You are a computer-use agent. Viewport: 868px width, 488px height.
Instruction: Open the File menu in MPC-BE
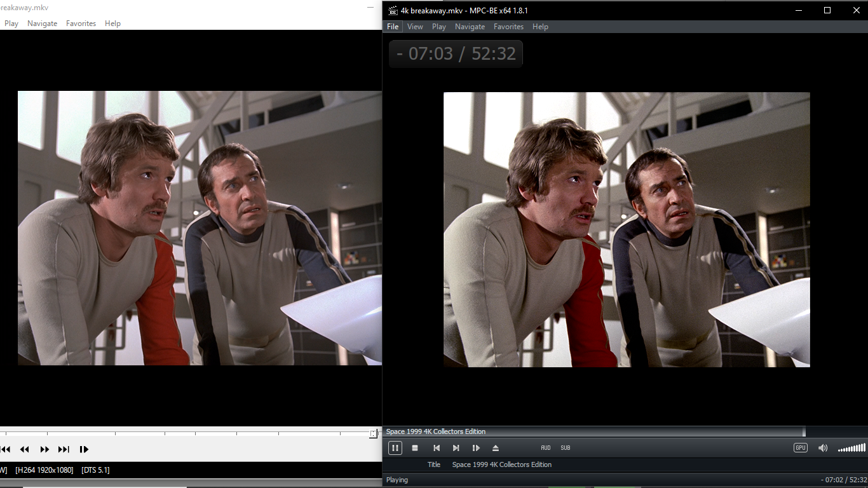pos(393,27)
